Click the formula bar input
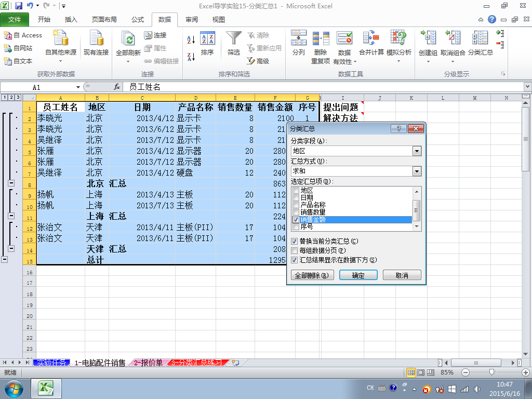532x399 pixels. pos(322,87)
